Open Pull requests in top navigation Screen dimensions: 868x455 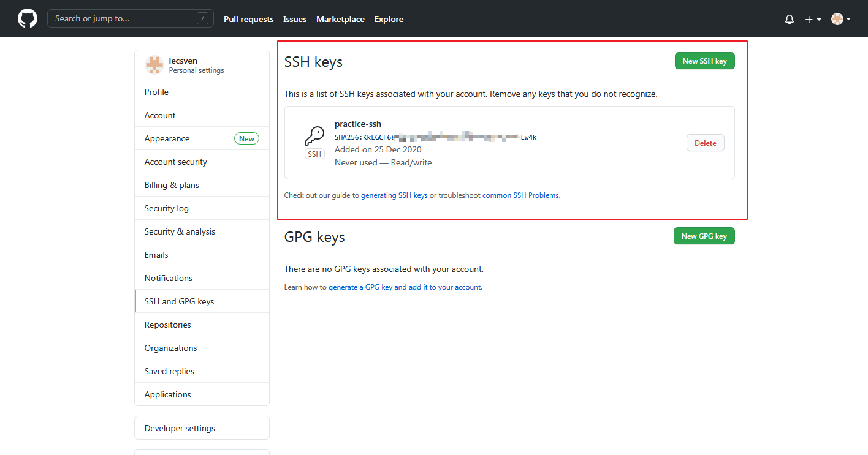tap(249, 19)
